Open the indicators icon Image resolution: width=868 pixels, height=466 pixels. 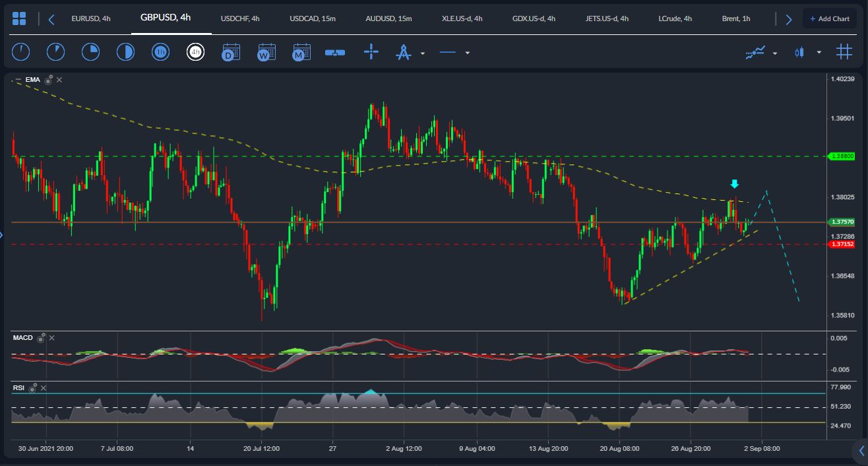(756, 52)
